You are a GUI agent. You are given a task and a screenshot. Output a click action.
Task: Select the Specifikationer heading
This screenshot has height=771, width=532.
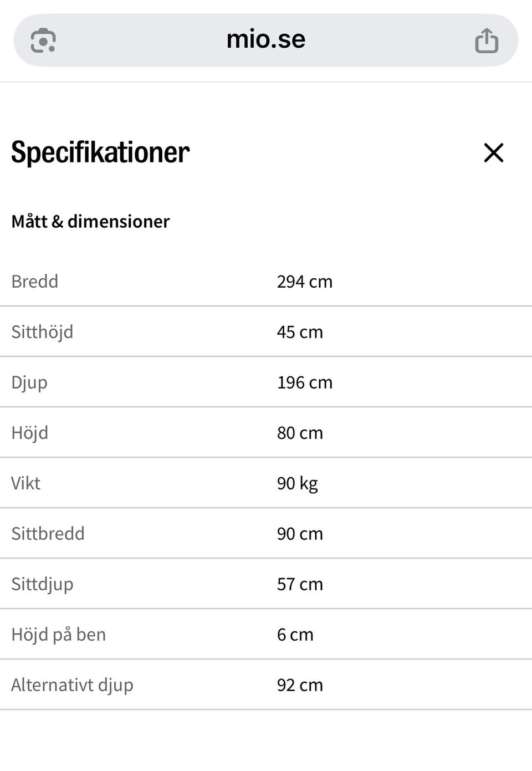click(100, 152)
